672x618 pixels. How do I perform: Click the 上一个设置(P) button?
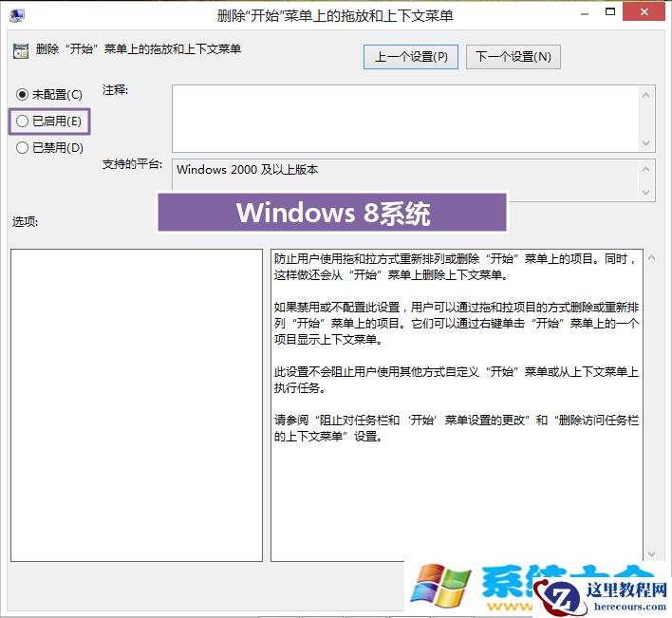point(411,57)
